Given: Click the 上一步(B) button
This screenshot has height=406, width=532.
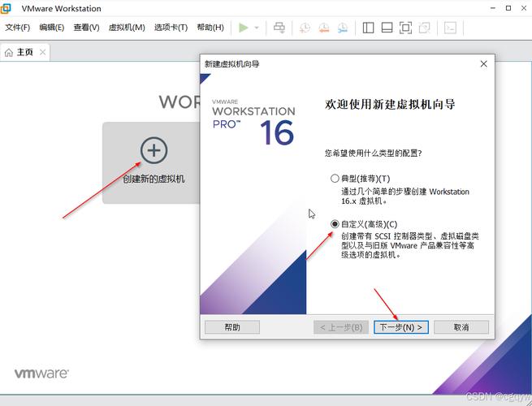Looking at the screenshot, I should tap(341, 327).
